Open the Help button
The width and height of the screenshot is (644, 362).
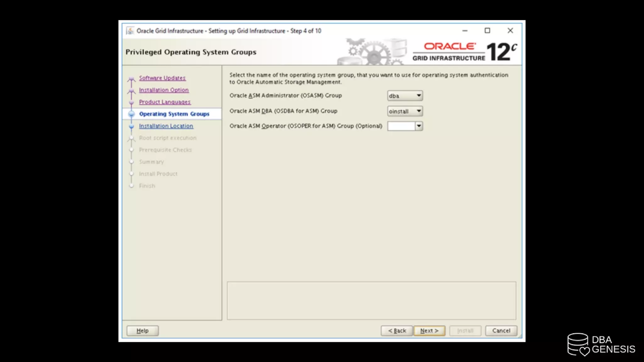click(x=142, y=331)
